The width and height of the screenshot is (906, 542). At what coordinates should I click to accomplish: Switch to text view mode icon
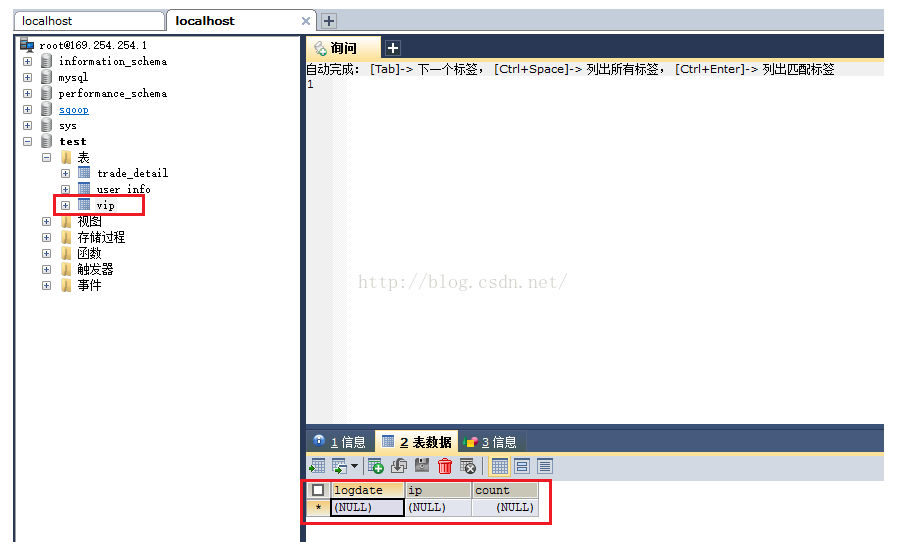click(x=545, y=466)
